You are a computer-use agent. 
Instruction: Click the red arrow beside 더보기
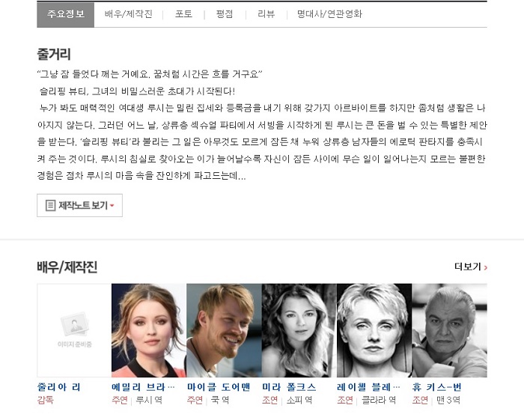click(486, 267)
